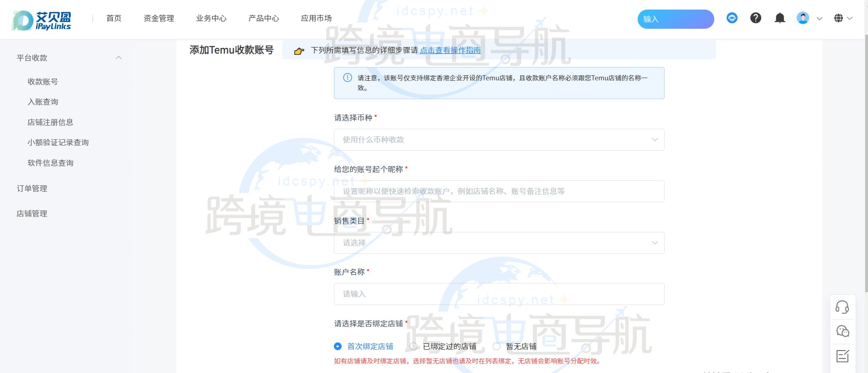Open the blue chat message icon
Screen dimensions: 868x373
[732, 18]
